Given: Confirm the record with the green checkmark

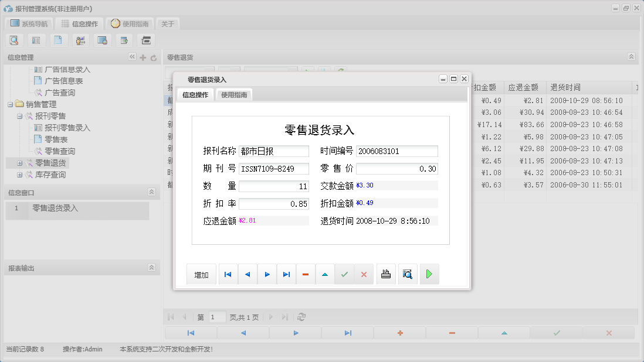Looking at the screenshot, I should point(344,274).
